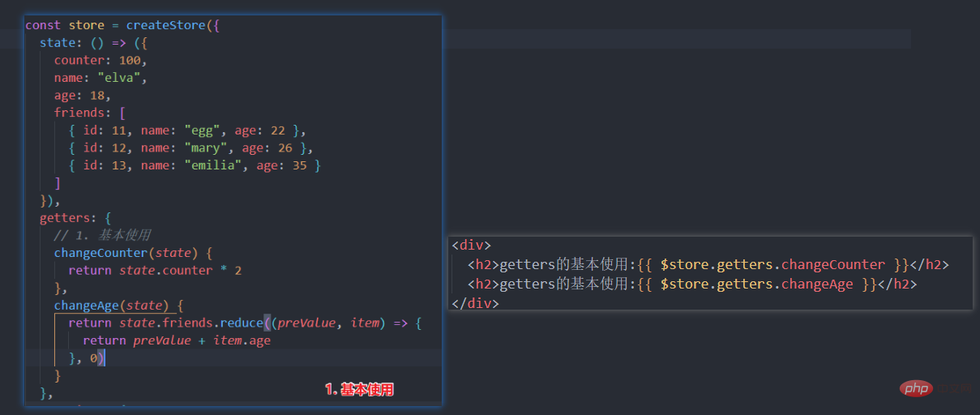This screenshot has height=415, width=980.
Task: Click the createStore function call
Action: tap(165, 25)
